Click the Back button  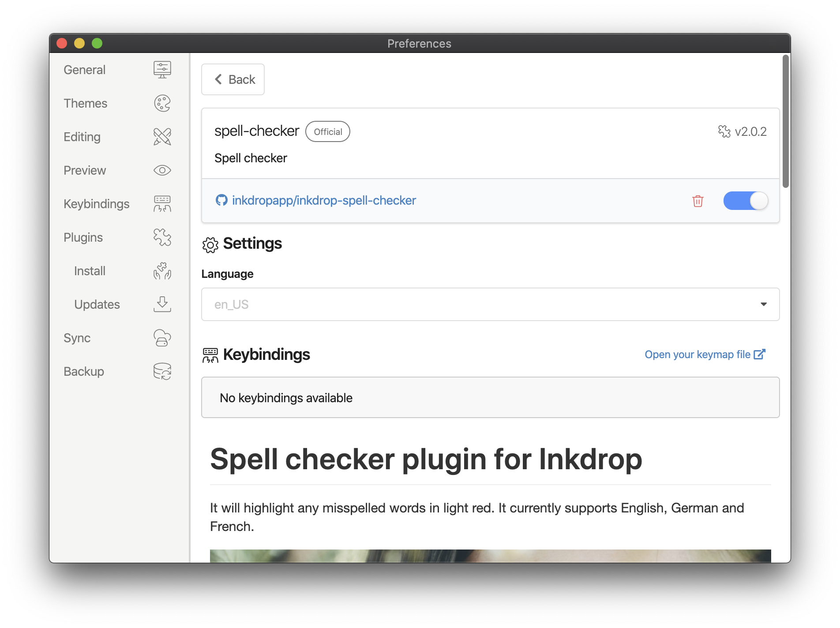(233, 79)
